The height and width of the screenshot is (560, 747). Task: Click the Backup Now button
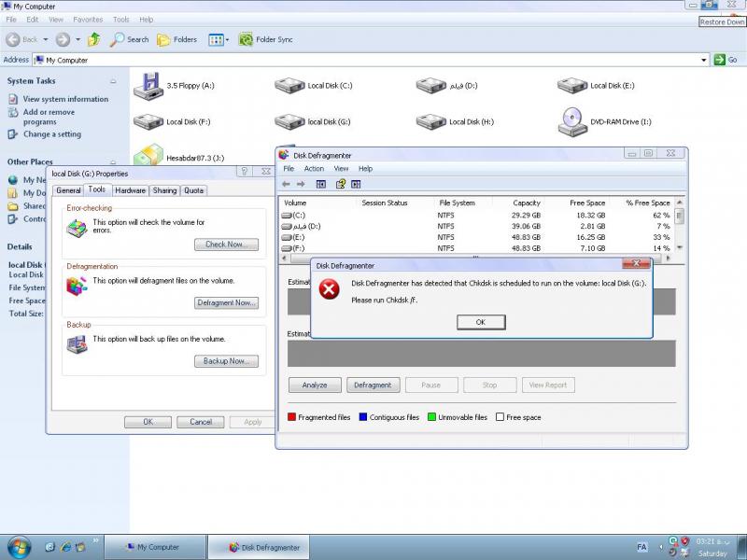[226, 361]
